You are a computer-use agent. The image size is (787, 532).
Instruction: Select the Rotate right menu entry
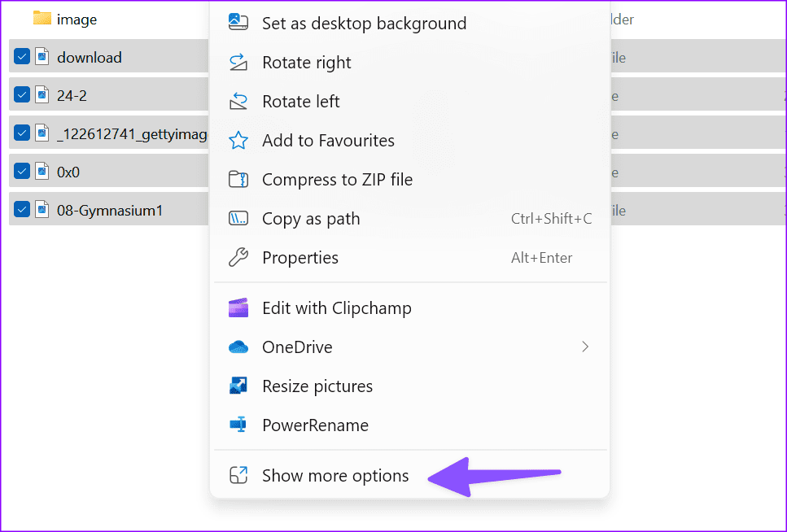(x=307, y=62)
